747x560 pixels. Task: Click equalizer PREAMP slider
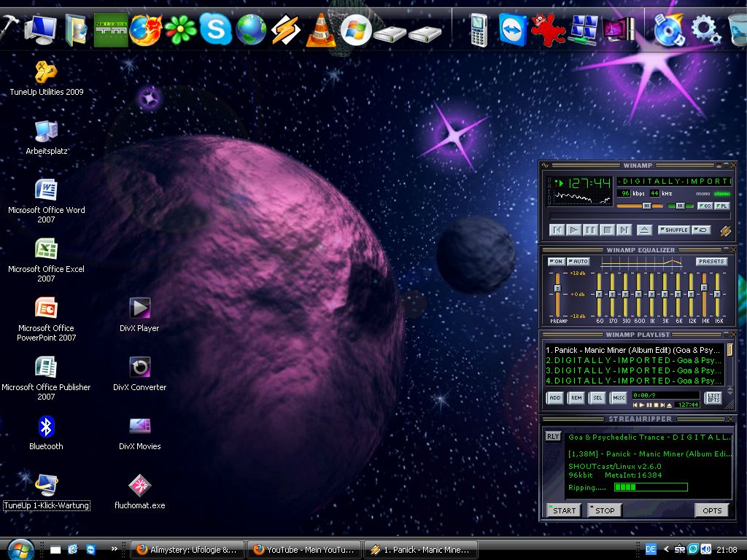point(557,295)
